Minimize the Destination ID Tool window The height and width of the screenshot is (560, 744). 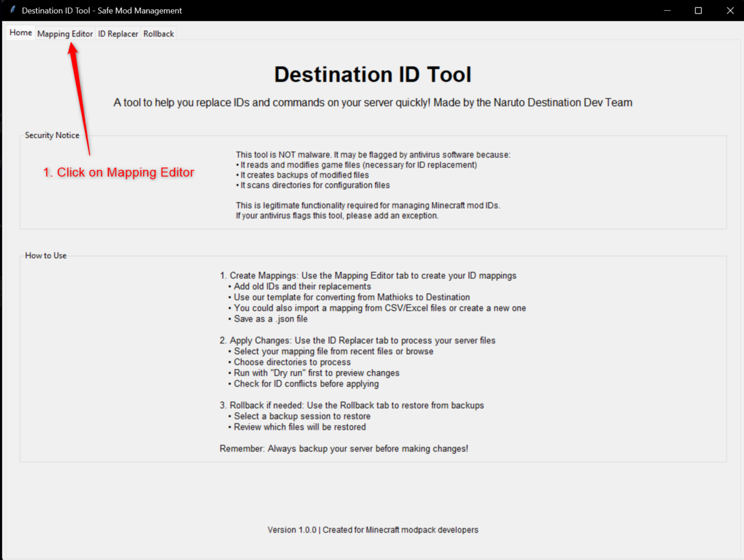click(667, 10)
